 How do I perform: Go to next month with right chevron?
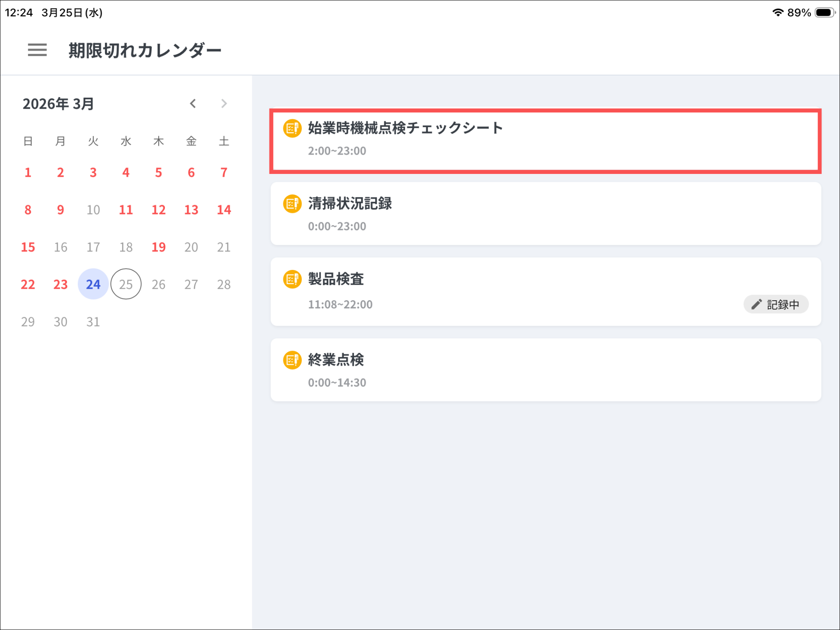pyautogui.click(x=224, y=104)
